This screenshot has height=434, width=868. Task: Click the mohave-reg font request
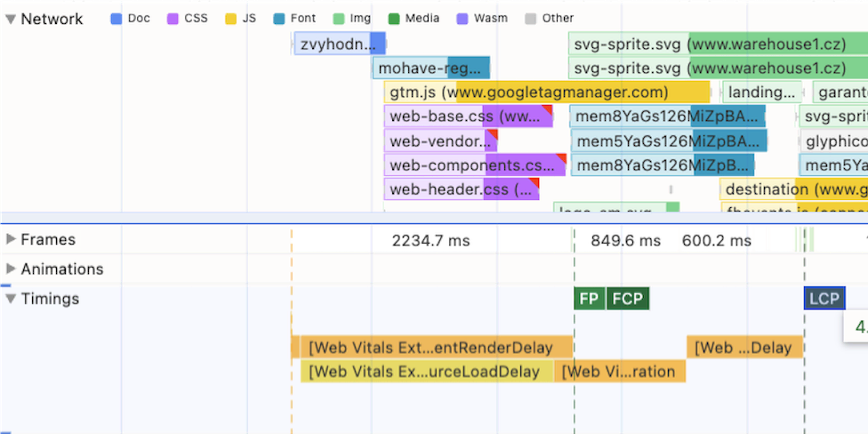point(430,68)
